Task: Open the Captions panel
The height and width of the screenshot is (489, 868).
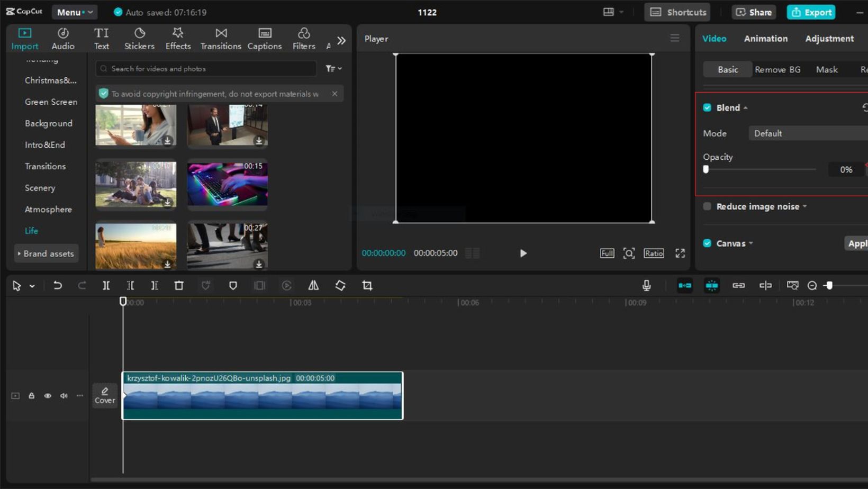Action: tap(265, 39)
